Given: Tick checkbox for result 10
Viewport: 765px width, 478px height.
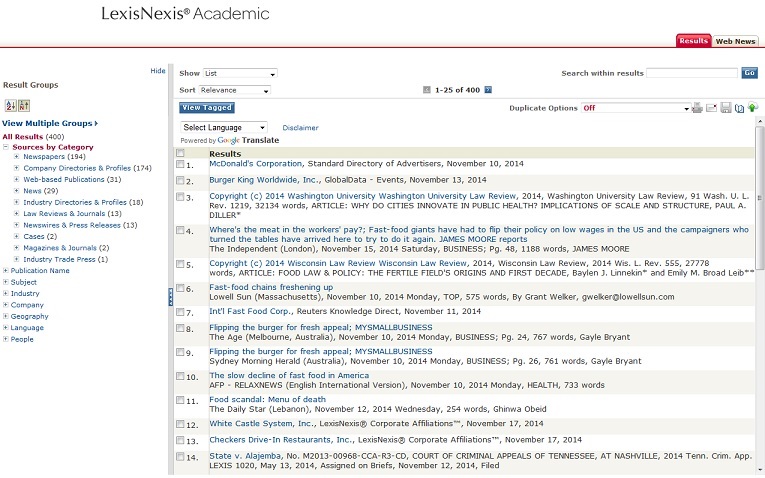Looking at the screenshot, I should pyautogui.click(x=180, y=376).
